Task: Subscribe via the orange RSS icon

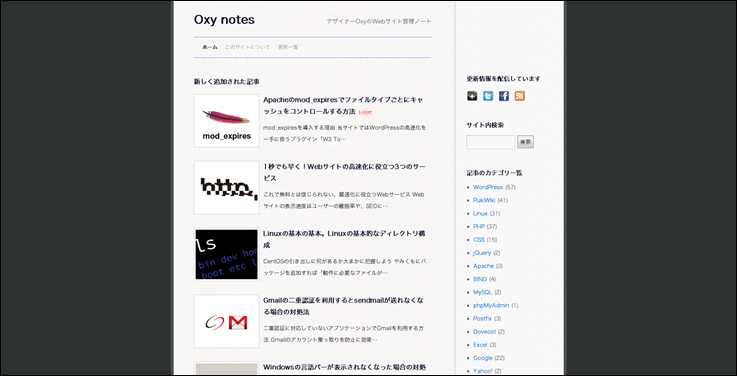Action: pos(519,96)
